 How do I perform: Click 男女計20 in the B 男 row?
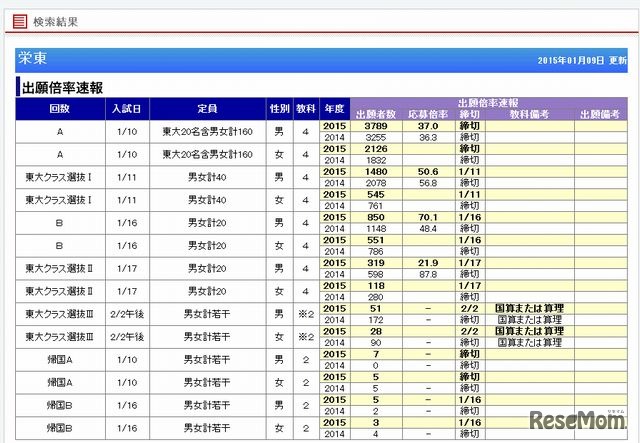pyautogui.click(x=207, y=223)
